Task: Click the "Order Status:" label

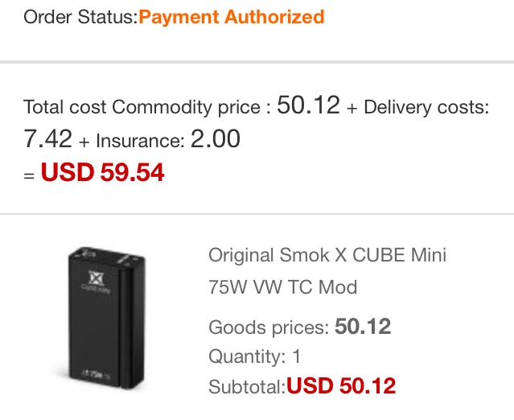Action: tap(80, 17)
